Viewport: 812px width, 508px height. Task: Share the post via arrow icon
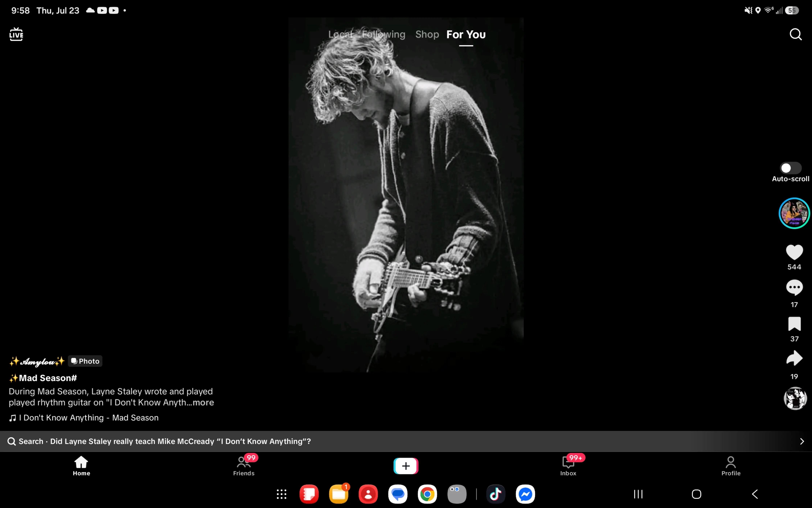point(794,358)
